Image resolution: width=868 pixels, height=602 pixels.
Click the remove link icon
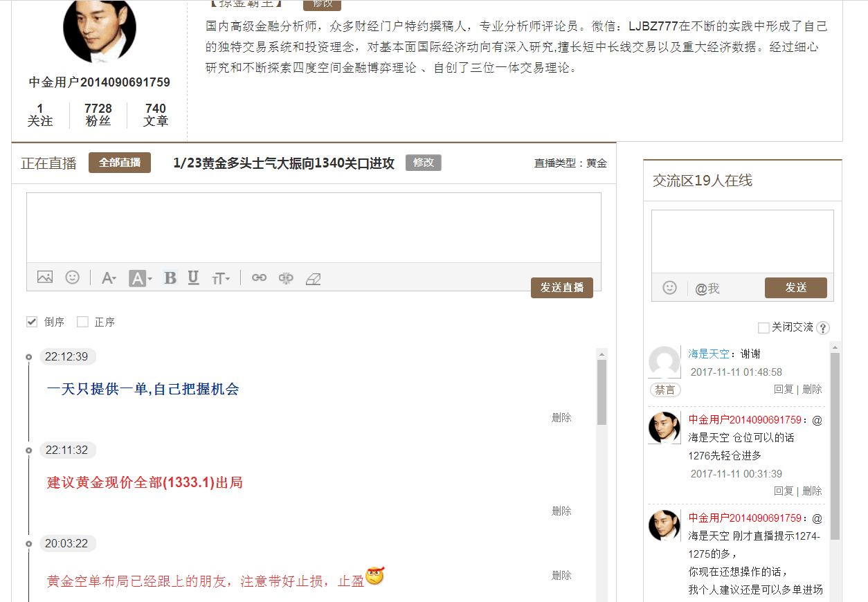pyautogui.click(x=286, y=278)
